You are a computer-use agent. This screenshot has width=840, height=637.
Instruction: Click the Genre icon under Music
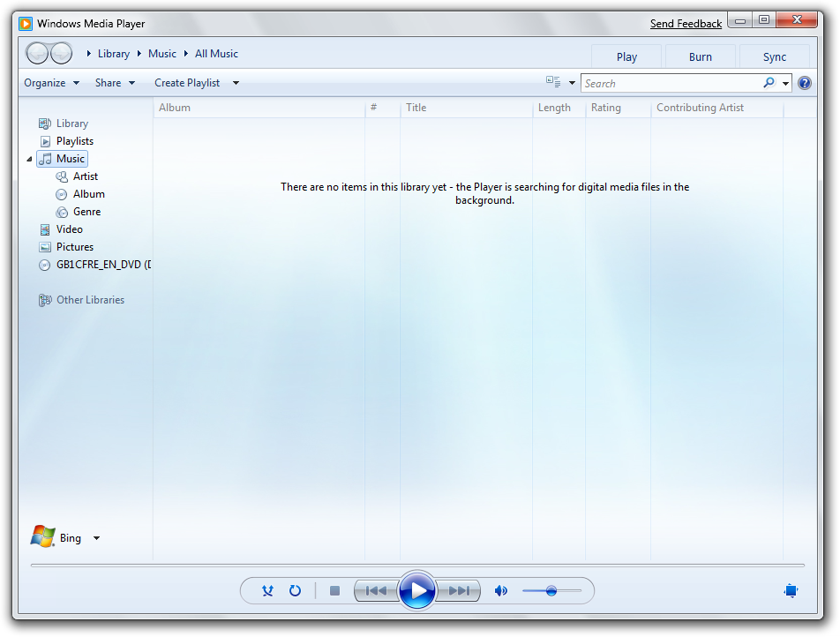pos(62,212)
